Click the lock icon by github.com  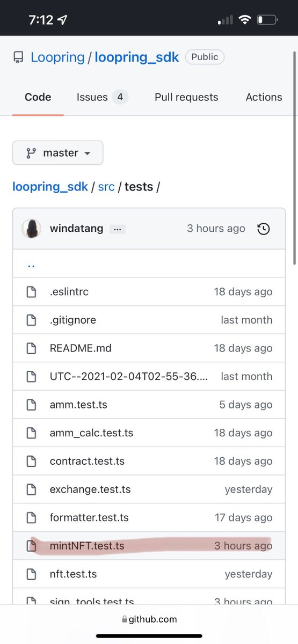tap(125, 619)
